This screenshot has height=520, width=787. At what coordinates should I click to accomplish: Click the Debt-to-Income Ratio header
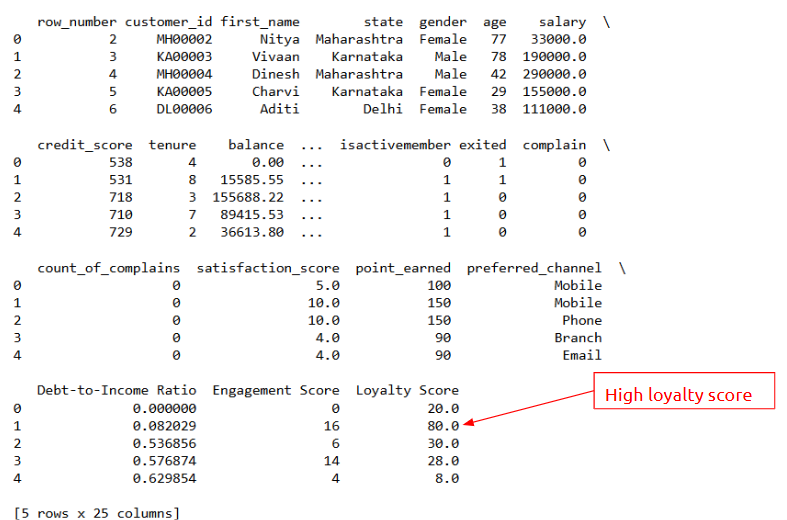[x=116, y=391]
